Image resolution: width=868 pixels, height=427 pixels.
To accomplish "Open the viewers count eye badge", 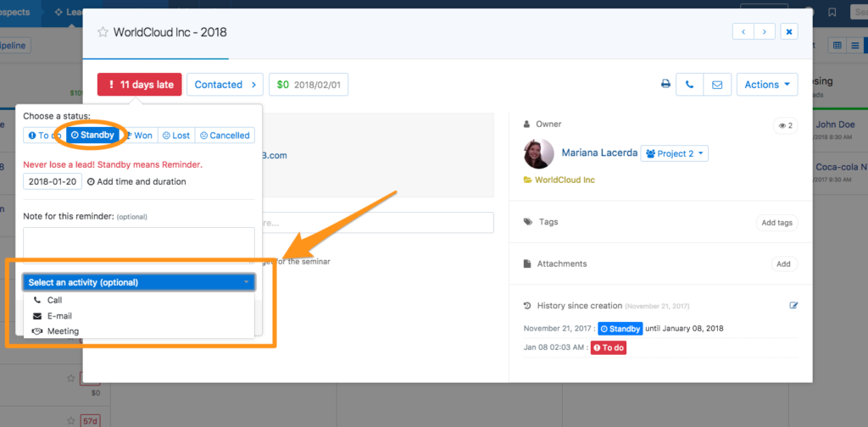I will (x=786, y=125).
